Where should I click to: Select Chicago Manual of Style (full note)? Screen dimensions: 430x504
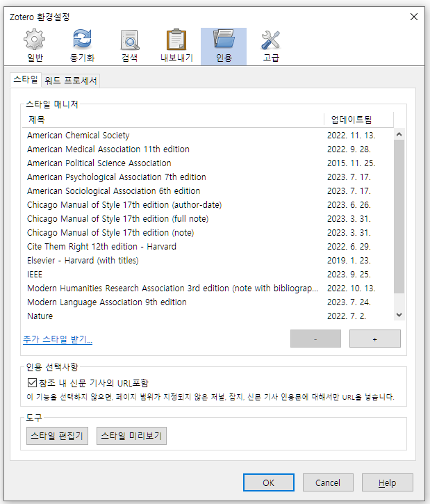(208, 218)
